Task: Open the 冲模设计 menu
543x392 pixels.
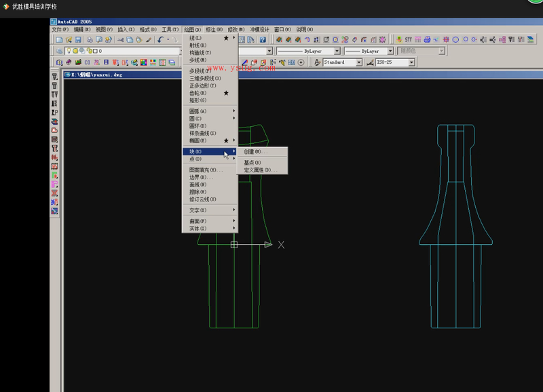Action: (259, 29)
